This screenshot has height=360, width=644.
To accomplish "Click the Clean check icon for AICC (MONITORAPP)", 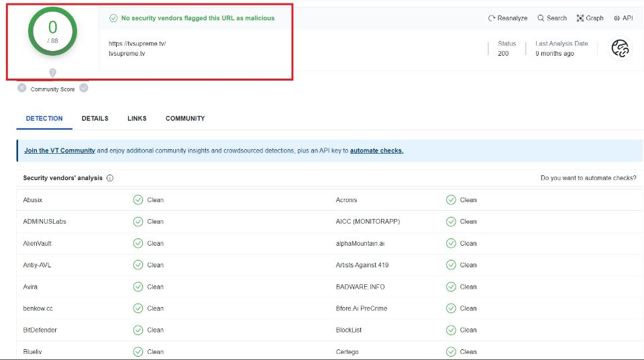I will click(x=451, y=222).
